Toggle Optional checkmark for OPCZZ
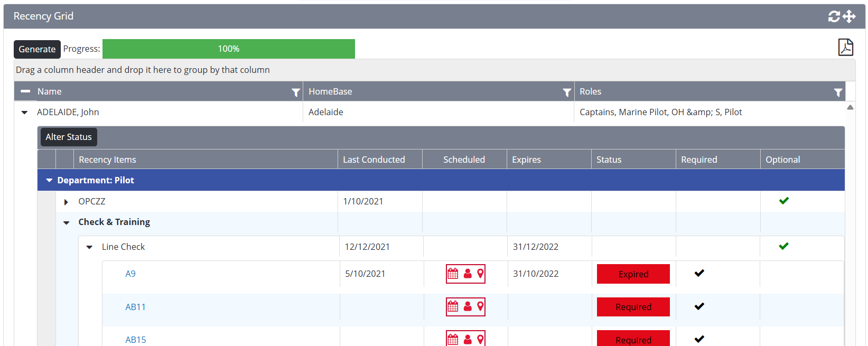Screen dimensions: 868x346 coord(783,201)
